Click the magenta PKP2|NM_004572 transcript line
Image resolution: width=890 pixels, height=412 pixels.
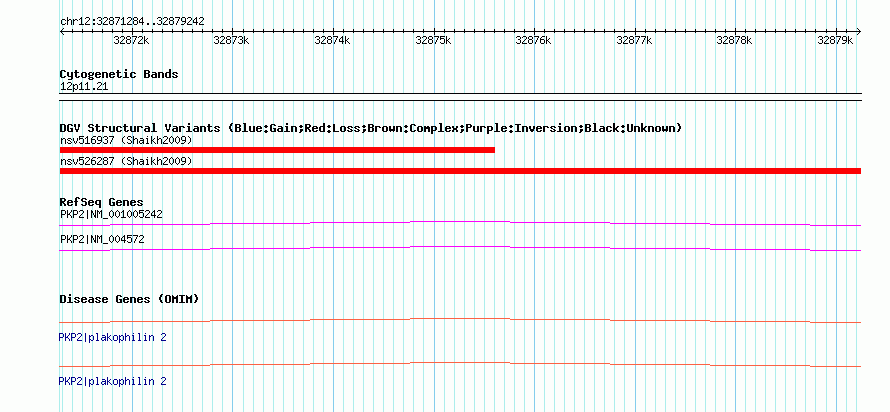[x=460, y=249]
